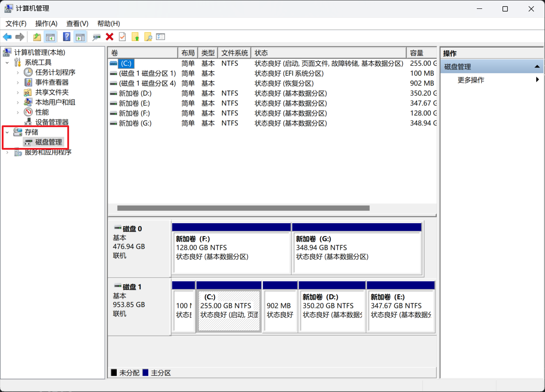This screenshot has width=545, height=392.
Task: Open 查看(V) menu
Action: click(x=77, y=23)
